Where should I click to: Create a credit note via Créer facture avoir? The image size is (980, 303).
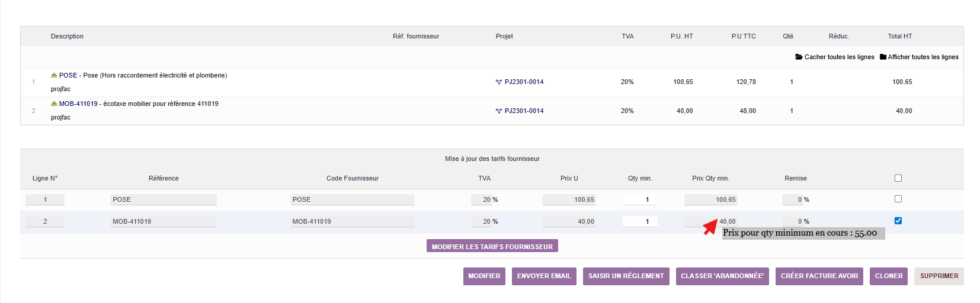819,276
